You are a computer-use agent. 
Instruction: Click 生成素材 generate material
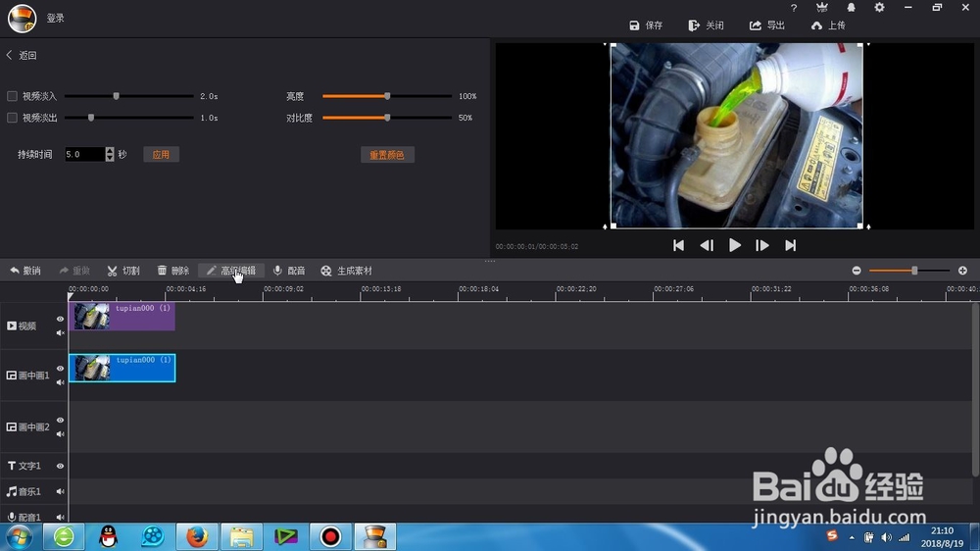point(346,271)
